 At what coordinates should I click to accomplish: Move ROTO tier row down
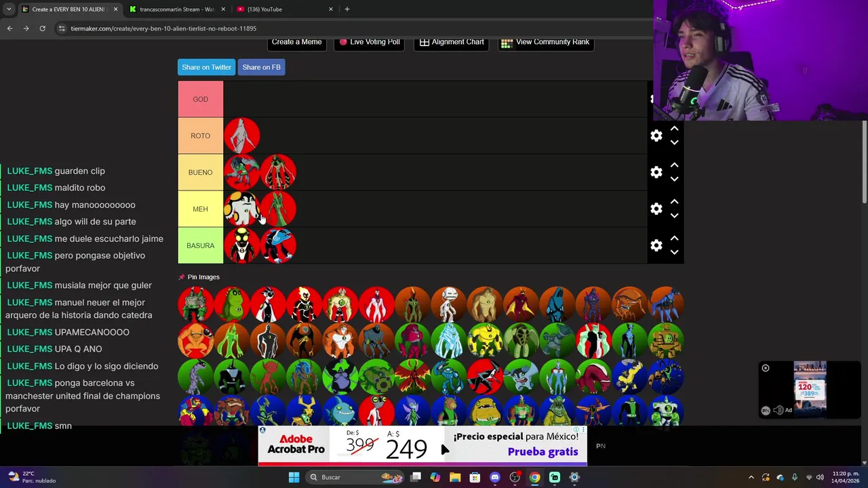pos(674,142)
